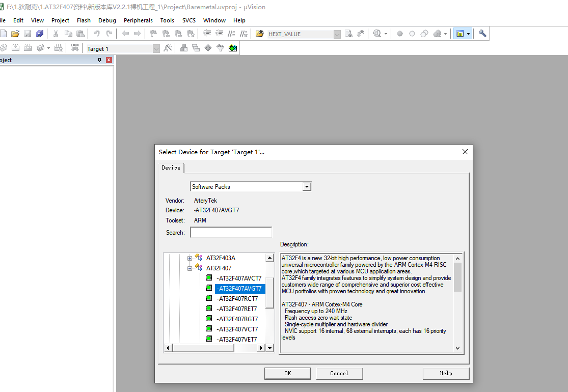This screenshot has width=568, height=392.
Task: Open the Help menu
Action: 239,21
